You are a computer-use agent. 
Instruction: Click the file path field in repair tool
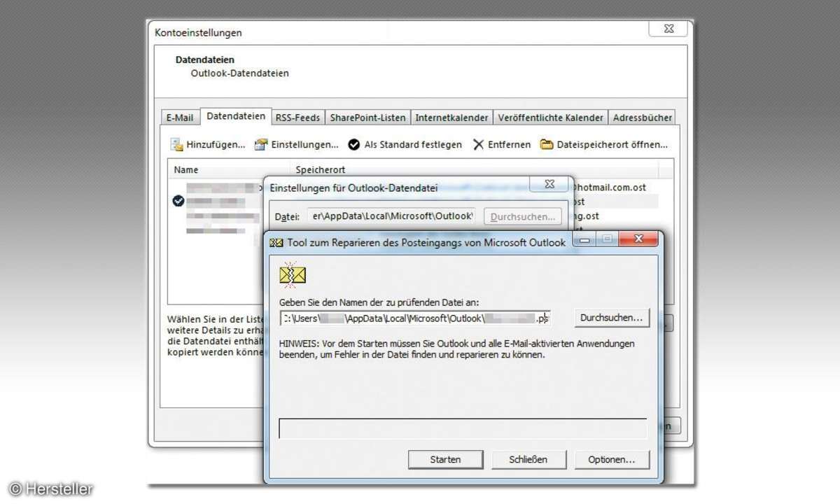[415, 318]
